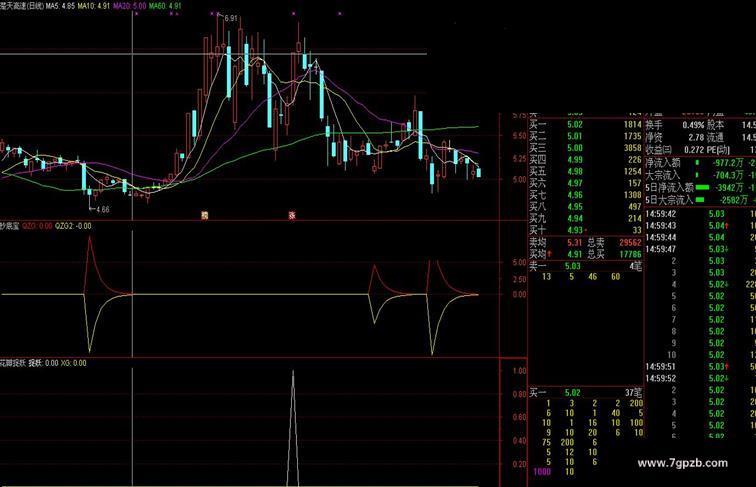
Task: Click the MA10: 4.91 indicator label
Action: pyautogui.click(x=94, y=6)
